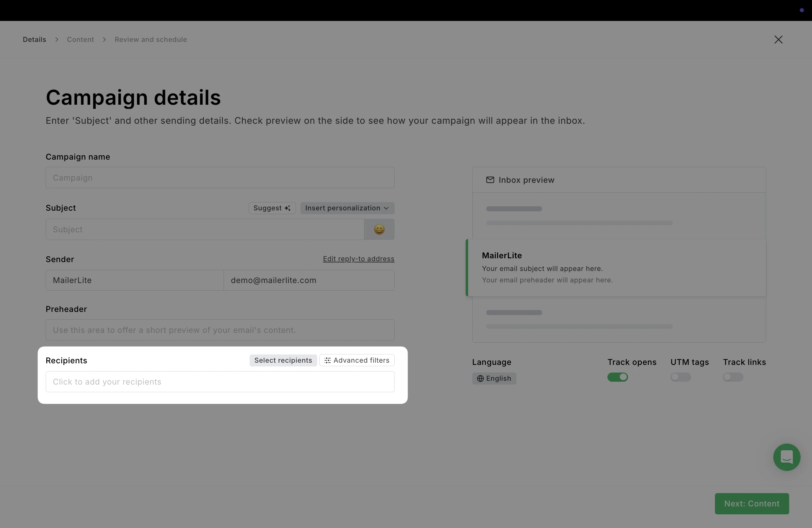Open the Click to add recipients field
Screen dimensions: 812x528
tap(220, 382)
